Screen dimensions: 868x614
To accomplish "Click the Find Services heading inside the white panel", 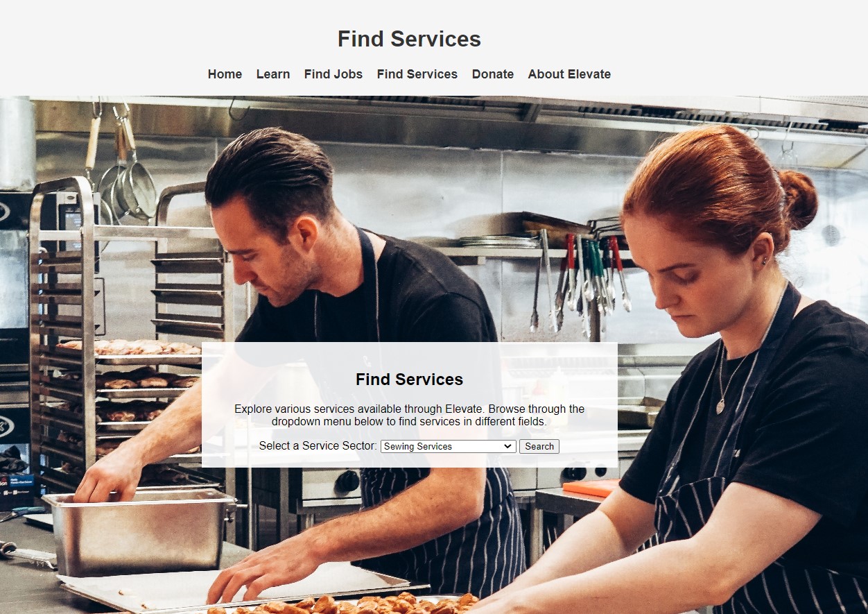I will pos(409,380).
